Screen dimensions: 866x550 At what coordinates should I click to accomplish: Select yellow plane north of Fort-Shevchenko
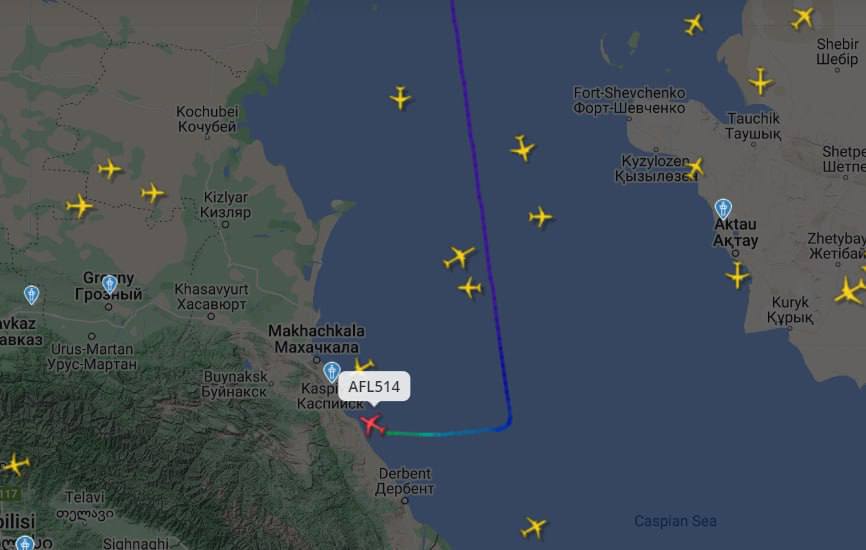[693, 24]
